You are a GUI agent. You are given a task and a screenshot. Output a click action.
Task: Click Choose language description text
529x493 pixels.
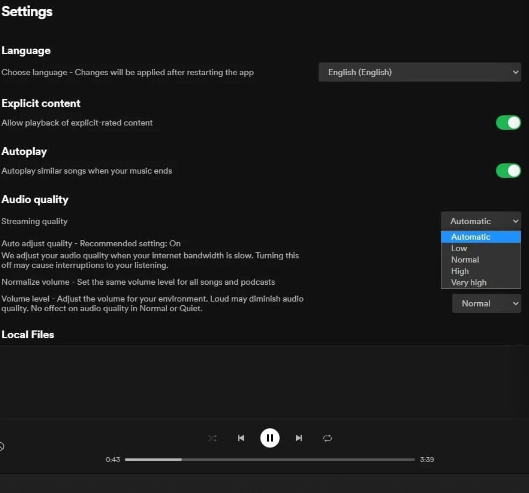coord(128,72)
